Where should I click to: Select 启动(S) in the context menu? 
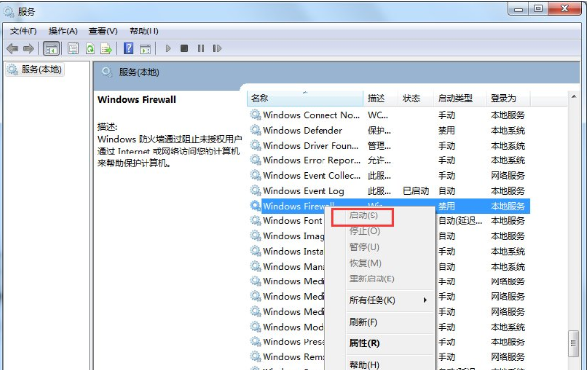(x=363, y=216)
